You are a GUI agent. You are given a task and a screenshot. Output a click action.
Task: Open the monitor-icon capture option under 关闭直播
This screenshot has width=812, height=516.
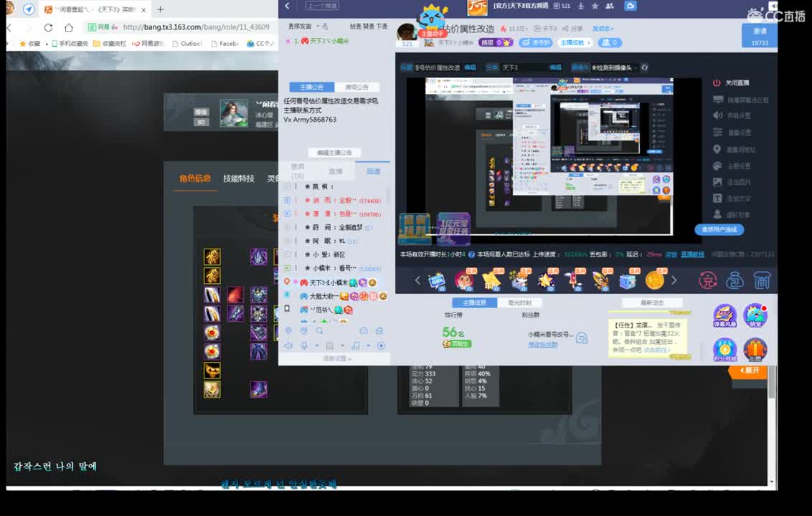point(740,100)
